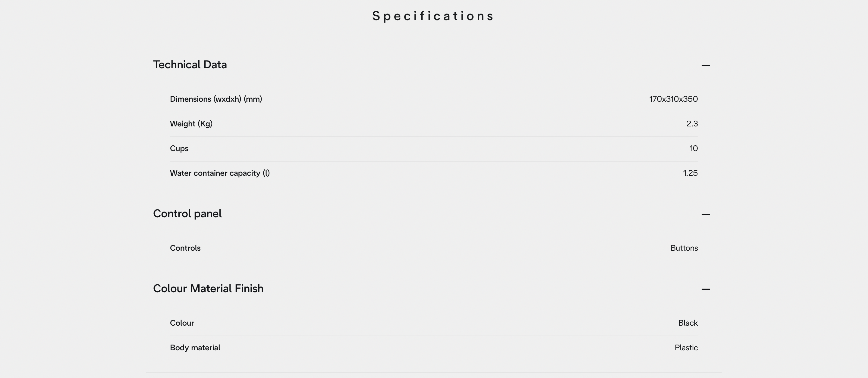Select the 2.3 weight value
The width and height of the screenshot is (868, 378).
point(692,124)
